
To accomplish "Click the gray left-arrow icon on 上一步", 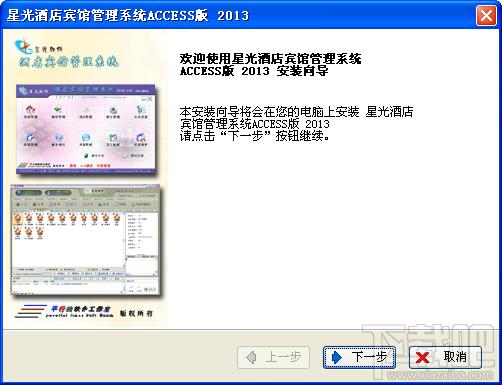I will 251,357.
